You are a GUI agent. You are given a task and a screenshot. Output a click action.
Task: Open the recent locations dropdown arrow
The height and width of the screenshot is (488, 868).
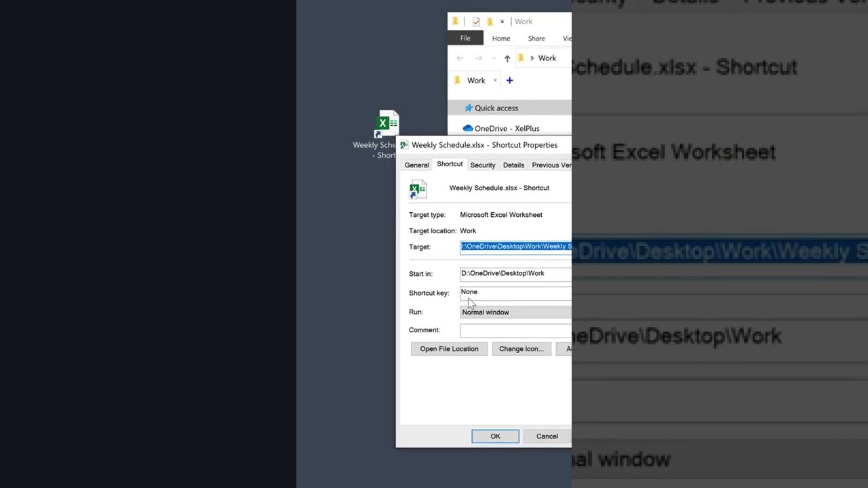[x=494, y=58]
